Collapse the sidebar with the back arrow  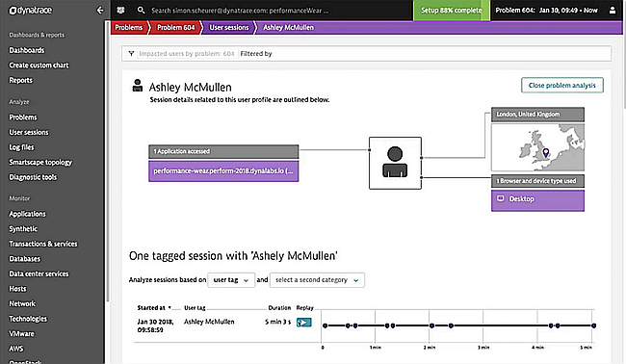coord(100,11)
